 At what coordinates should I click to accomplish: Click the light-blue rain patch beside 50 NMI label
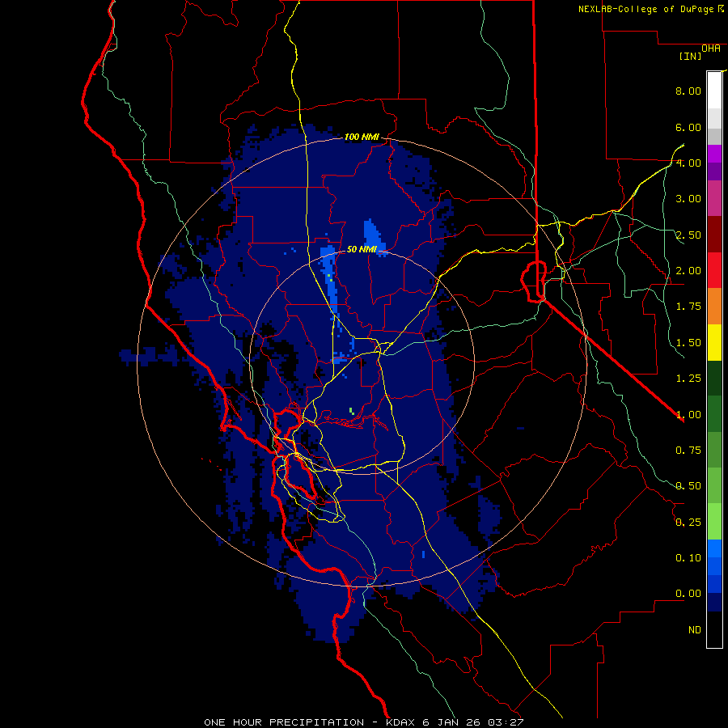[374, 236]
